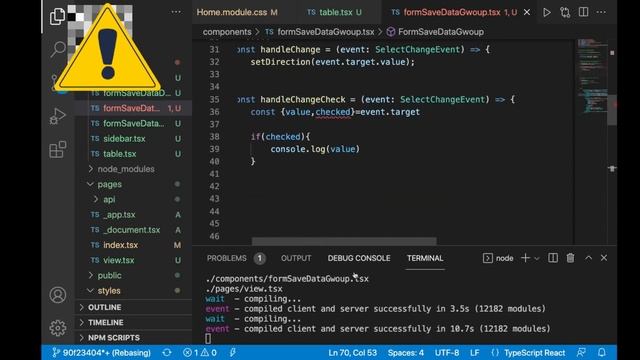Open the Extensions view
This screenshot has height=360, width=640.
(58, 149)
